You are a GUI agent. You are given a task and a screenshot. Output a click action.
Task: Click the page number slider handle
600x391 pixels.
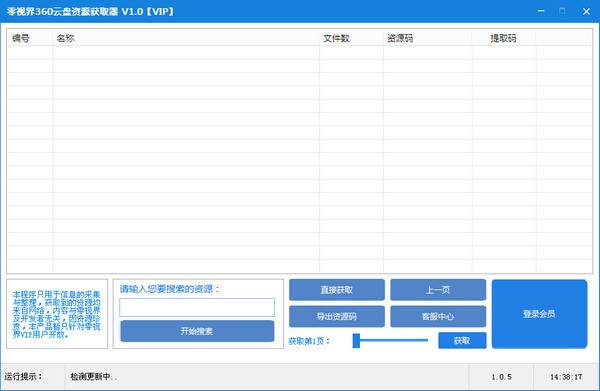click(356, 340)
